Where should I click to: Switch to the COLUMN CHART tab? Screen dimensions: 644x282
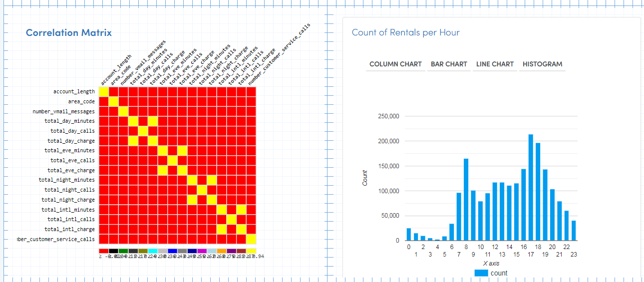tap(395, 64)
